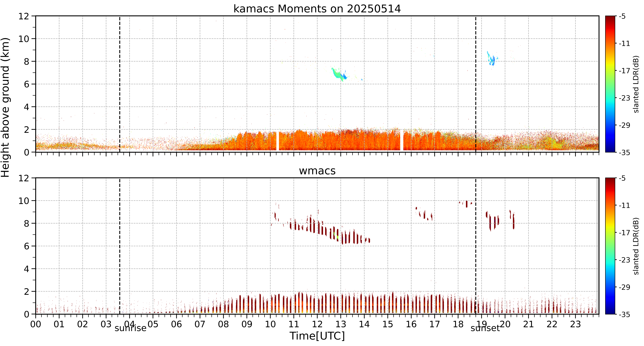The width and height of the screenshot is (644, 346).
Task: Click the "06" hour tick label
Action: tap(177, 324)
